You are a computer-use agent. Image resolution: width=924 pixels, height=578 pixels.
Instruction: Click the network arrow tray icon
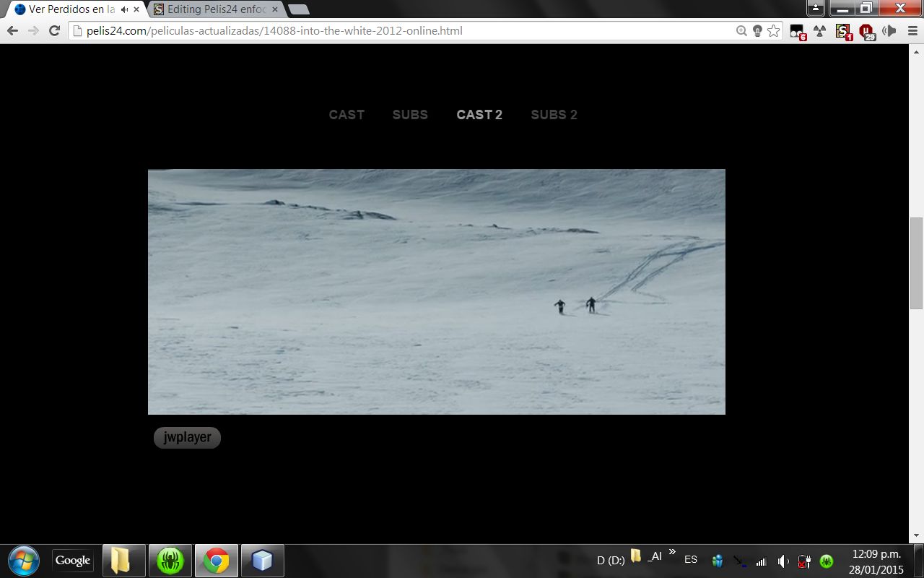(x=740, y=561)
